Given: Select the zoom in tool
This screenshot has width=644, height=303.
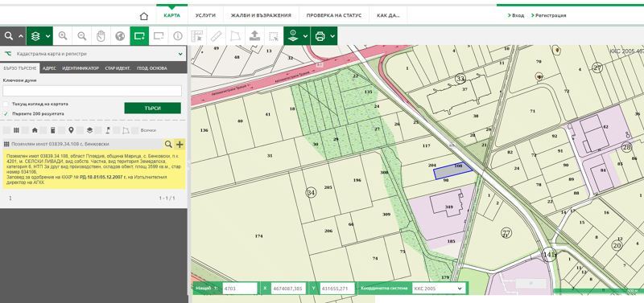Looking at the screenshot, I should click(x=63, y=36).
